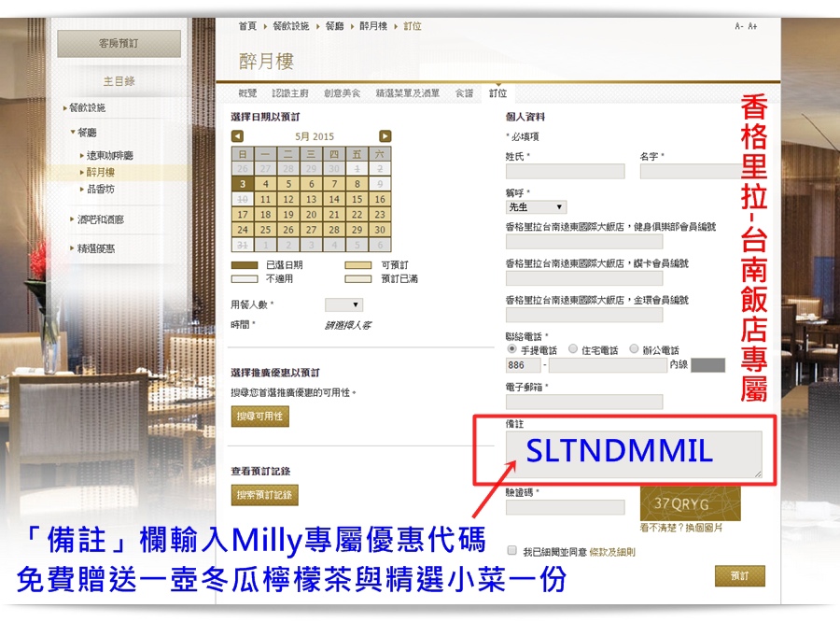Select the office phone radio button

[635, 349]
